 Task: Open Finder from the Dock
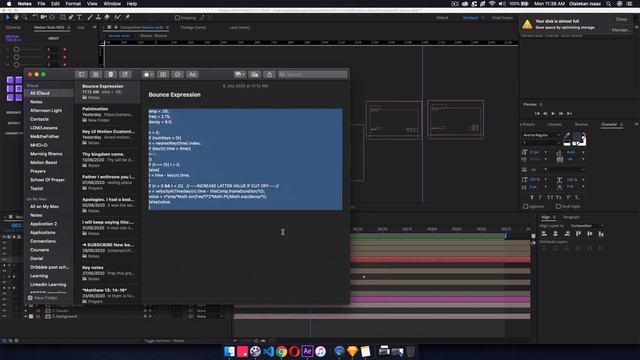coord(229,351)
